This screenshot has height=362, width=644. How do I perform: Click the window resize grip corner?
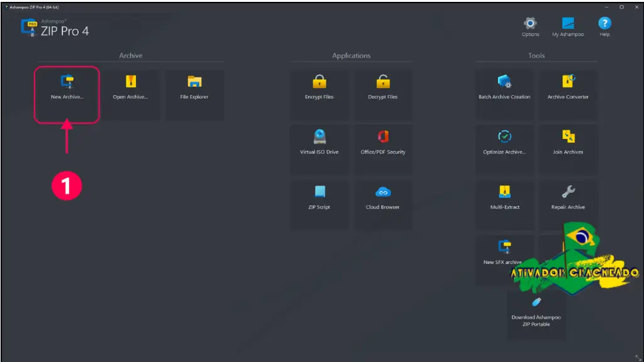tap(638, 358)
